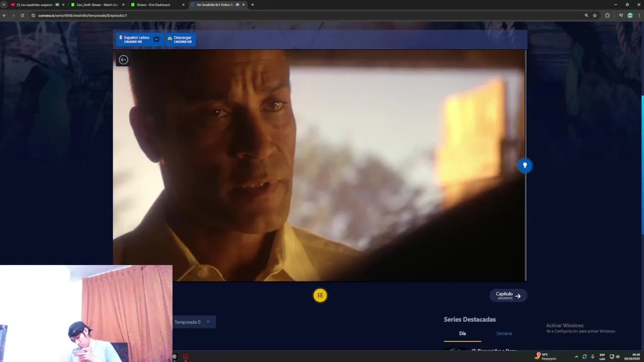Screen dimensions: 644x362
Task: Open the browser extensions puzzle icon
Action: 607,16
